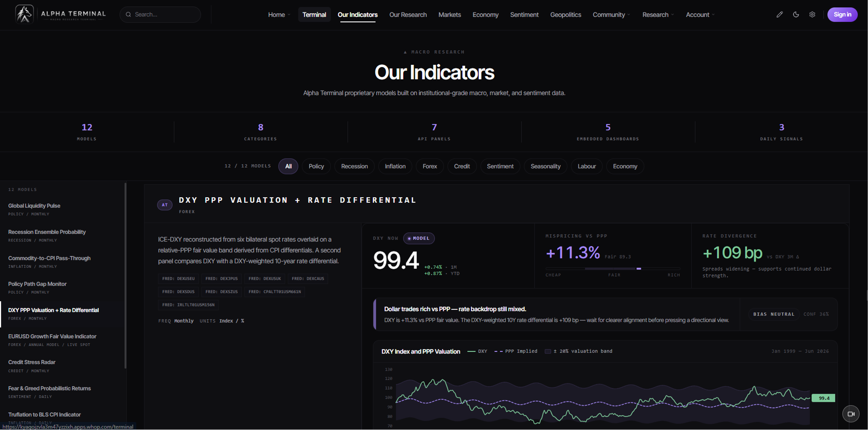Click the video camera floating button
Viewport: 868px width, 430px height.
[851, 414]
